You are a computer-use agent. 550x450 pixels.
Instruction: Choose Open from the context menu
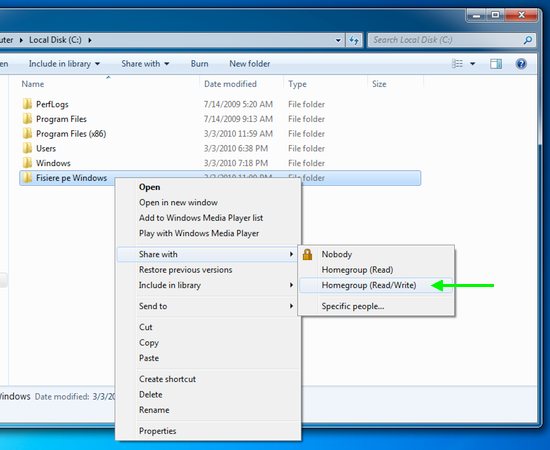pyautogui.click(x=208, y=187)
